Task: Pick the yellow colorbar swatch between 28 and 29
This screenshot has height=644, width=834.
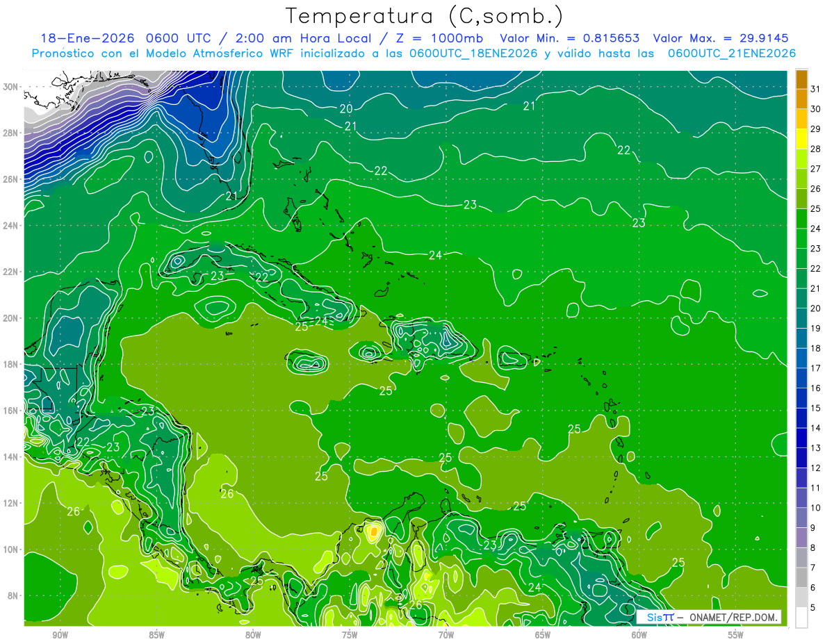Action: (x=801, y=139)
